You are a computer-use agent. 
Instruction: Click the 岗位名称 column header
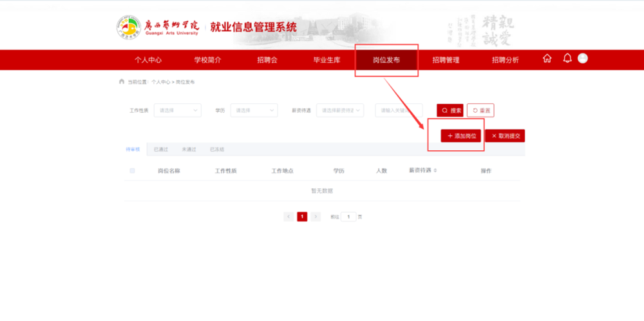point(169,171)
